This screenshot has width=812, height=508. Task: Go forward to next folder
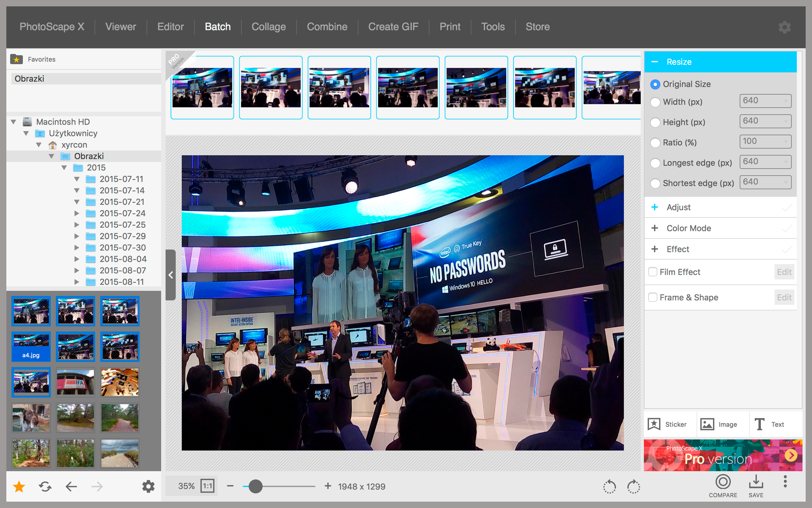click(x=97, y=487)
